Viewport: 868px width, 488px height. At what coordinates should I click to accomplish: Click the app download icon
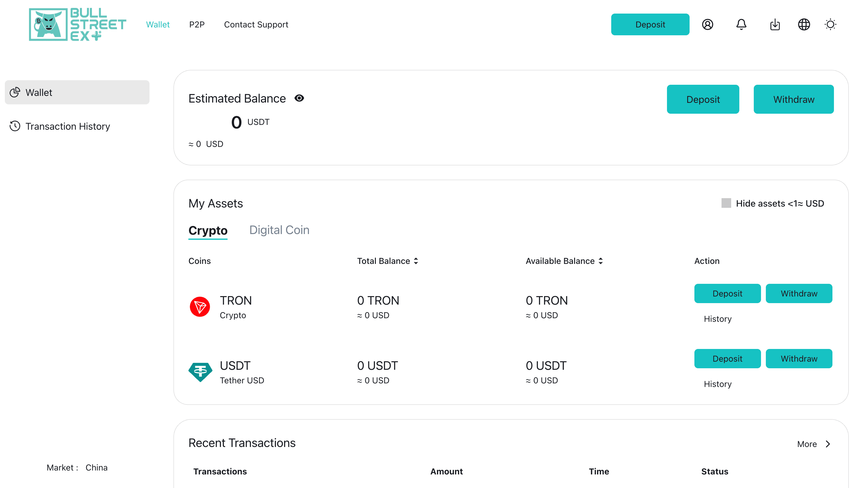775,24
